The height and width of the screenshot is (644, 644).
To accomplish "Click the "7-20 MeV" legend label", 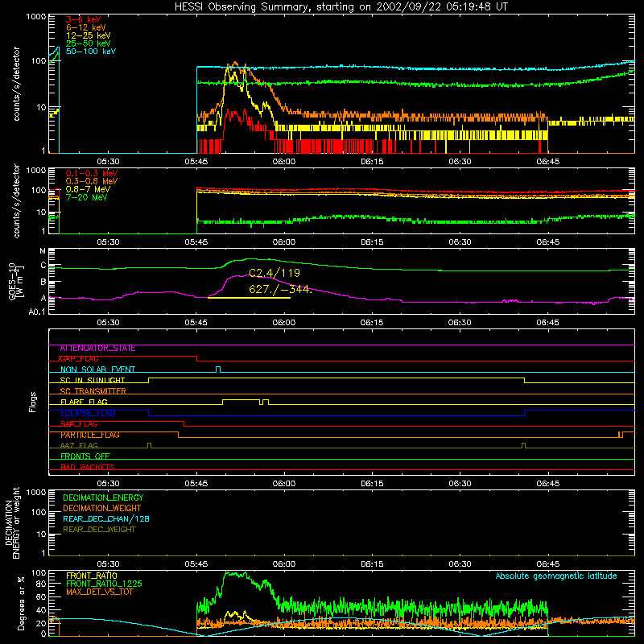I will coord(86,197).
